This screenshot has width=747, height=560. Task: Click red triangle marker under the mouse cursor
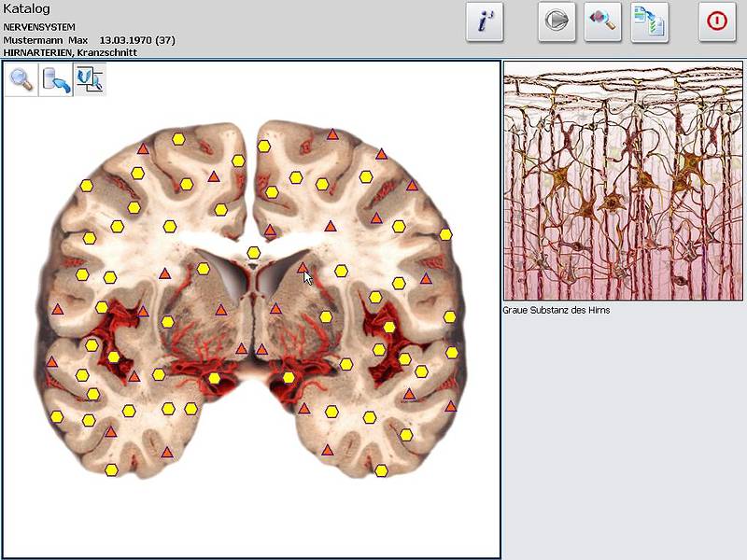click(x=303, y=268)
